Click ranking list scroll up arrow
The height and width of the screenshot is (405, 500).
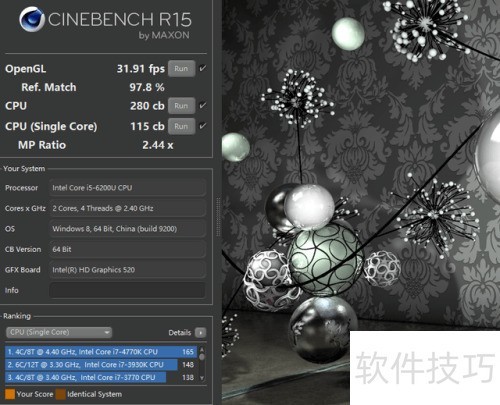click(202, 350)
